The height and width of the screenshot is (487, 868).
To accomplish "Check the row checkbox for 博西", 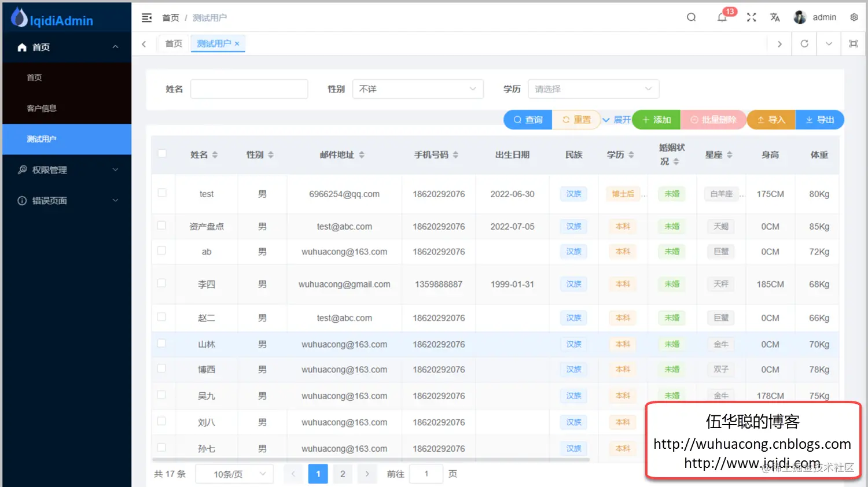I will pos(162,368).
